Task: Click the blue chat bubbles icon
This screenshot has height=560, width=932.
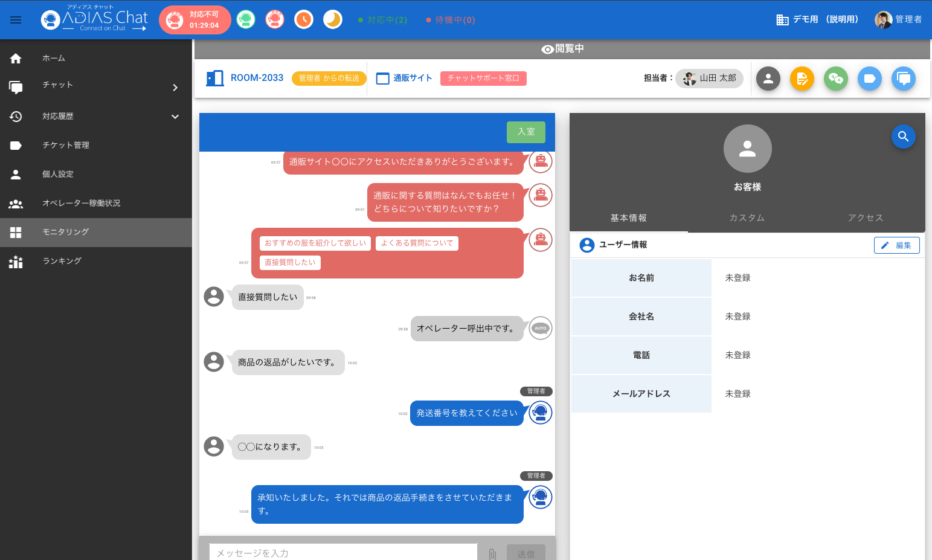Action: [903, 79]
